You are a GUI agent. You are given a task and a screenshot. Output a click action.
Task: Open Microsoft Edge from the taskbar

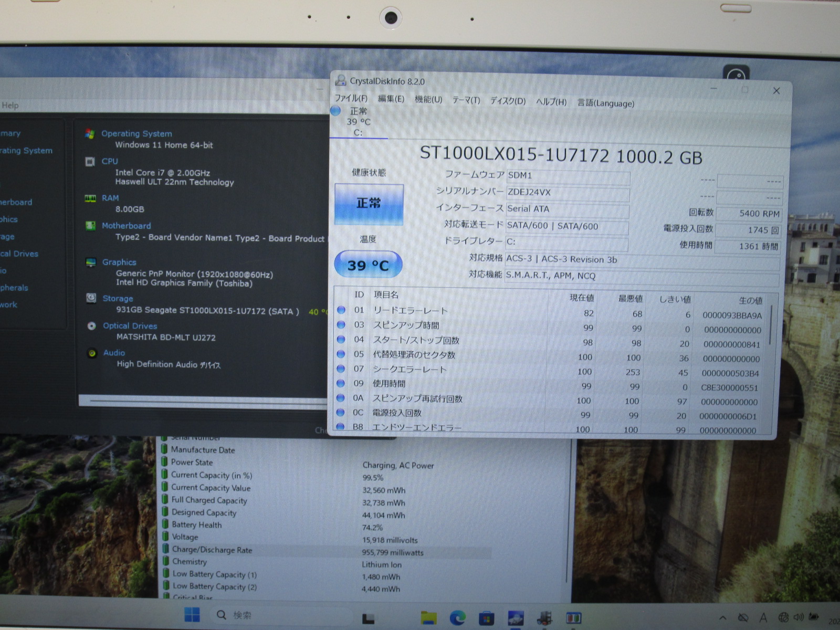click(x=457, y=618)
